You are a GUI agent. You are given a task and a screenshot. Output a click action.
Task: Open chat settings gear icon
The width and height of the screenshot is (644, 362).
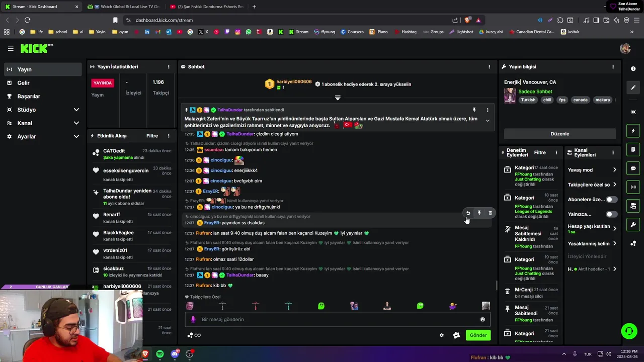point(442,335)
